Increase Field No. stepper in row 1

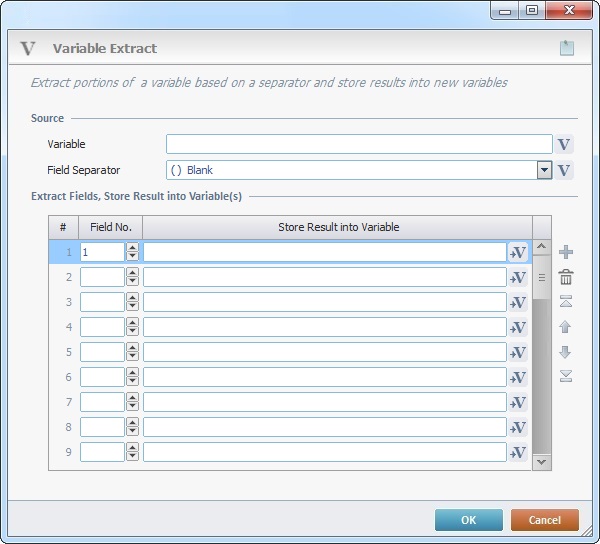[132, 248]
